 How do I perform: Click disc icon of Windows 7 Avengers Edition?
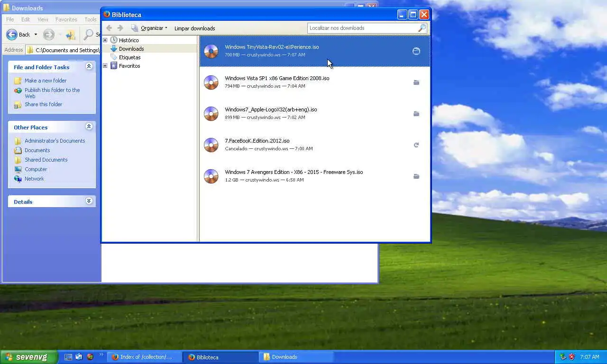211,176
